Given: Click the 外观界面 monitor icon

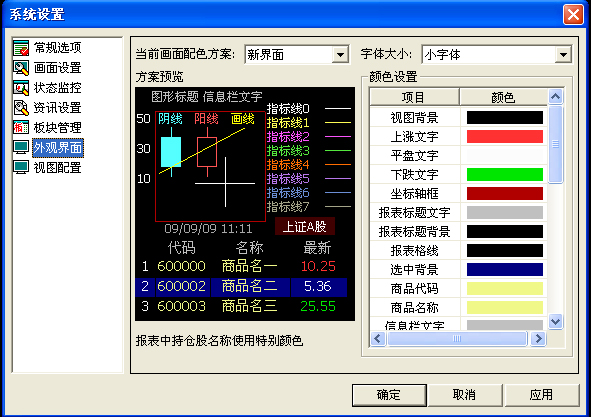Looking at the screenshot, I should (x=21, y=147).
